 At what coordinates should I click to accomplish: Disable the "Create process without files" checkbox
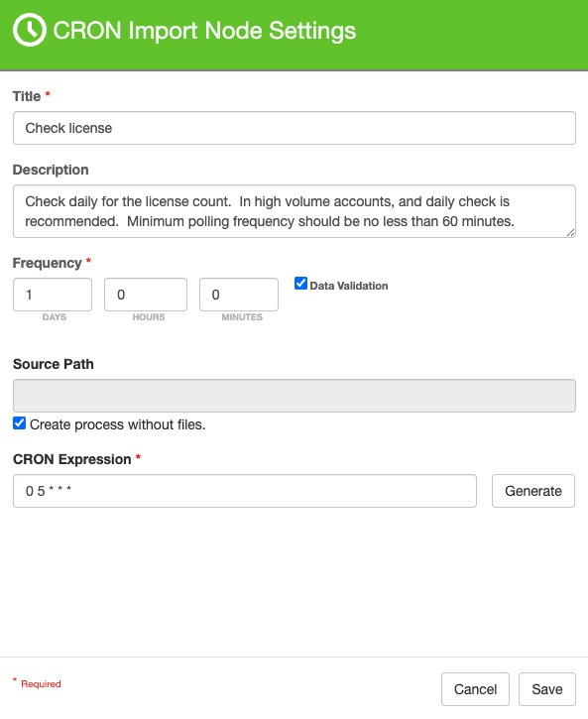pos(19,422)
